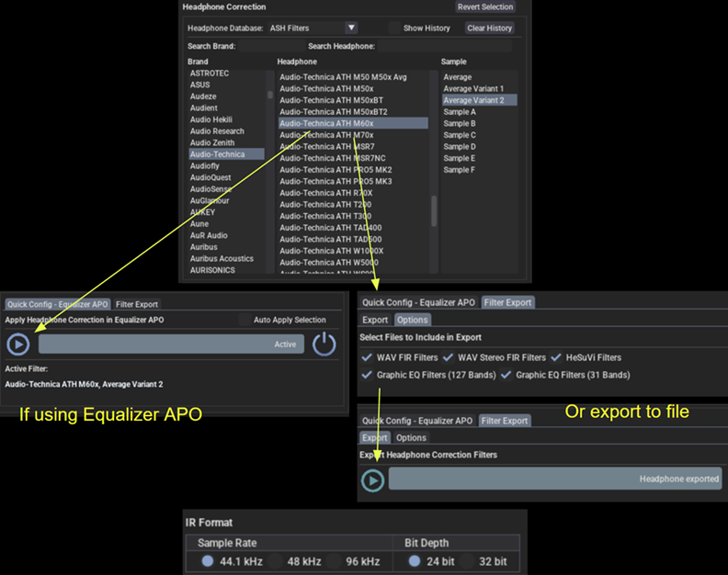Click the Headphone list scrollbar
728x575 pixels.
(434, 210)
